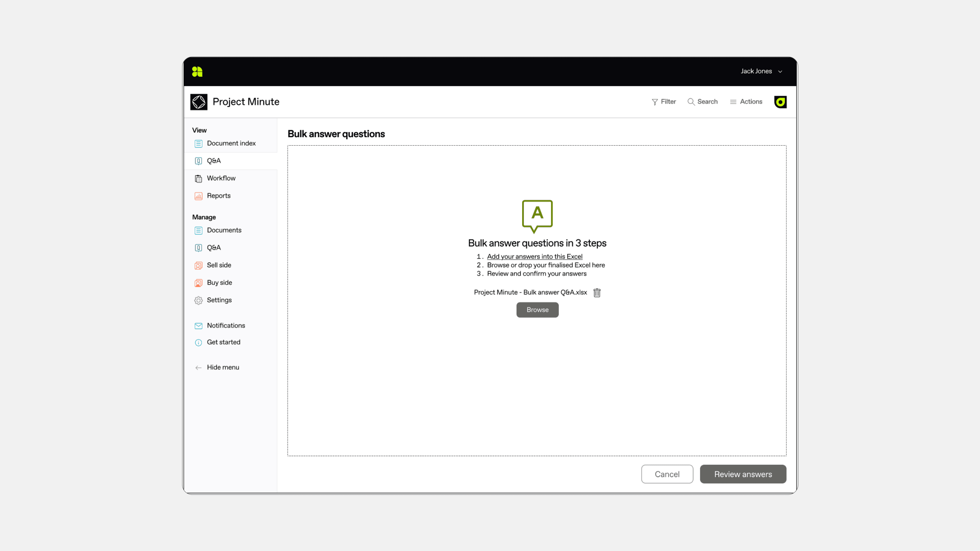Open Document index under View
The image size is (980, 551).
[231, 143]
